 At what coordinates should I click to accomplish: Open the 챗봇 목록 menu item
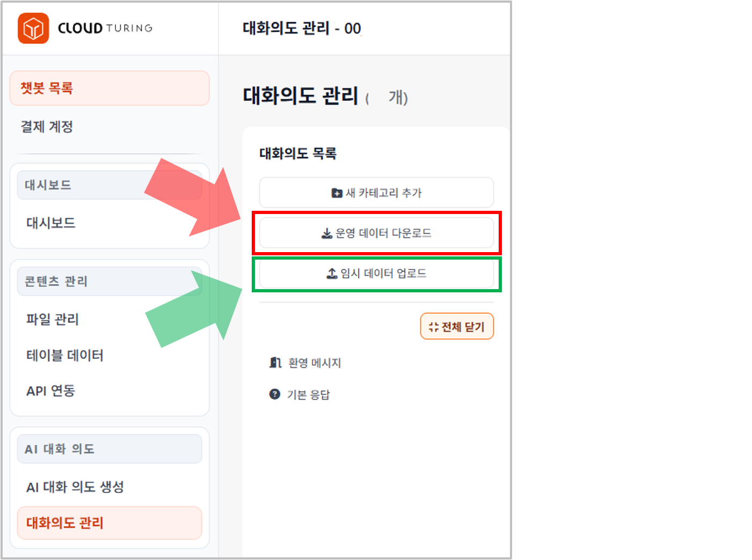[x=109, y=88]
